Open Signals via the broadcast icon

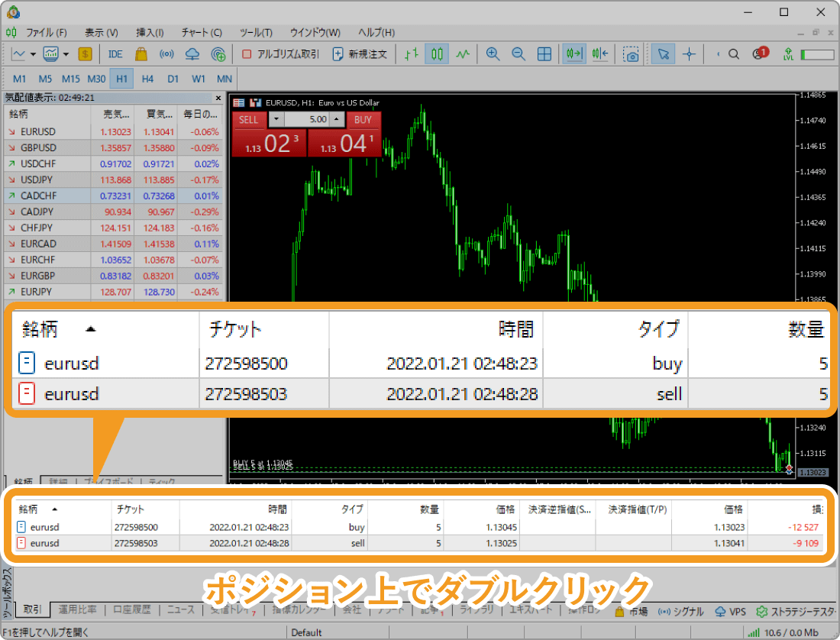coord(166,54)
